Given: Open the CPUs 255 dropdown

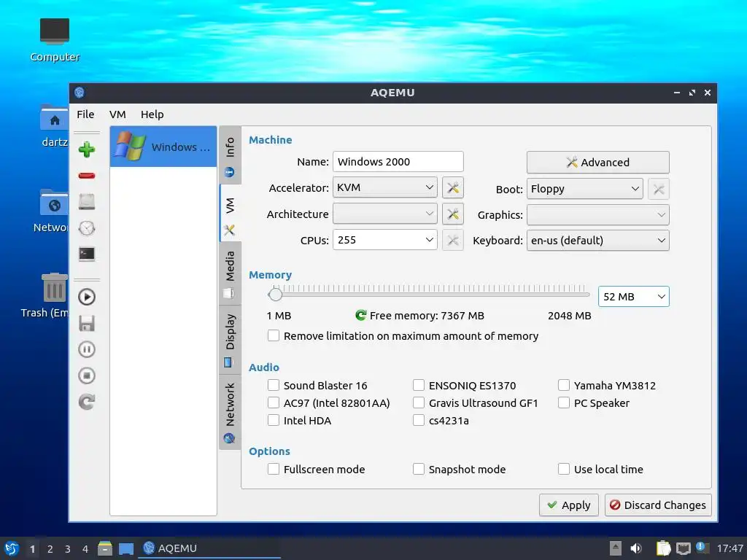Looking at the screenshot, I should tap(385, 240).
